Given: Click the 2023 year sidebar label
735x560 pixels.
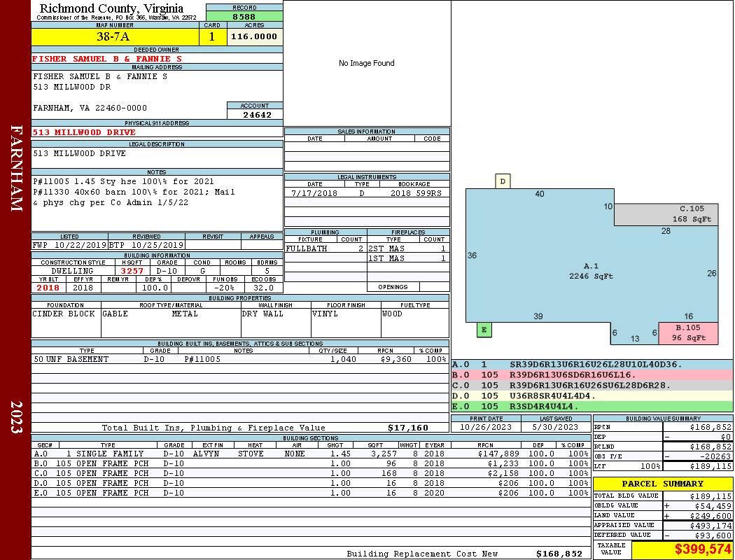Looking at the screenshot, I should (16, 417).
